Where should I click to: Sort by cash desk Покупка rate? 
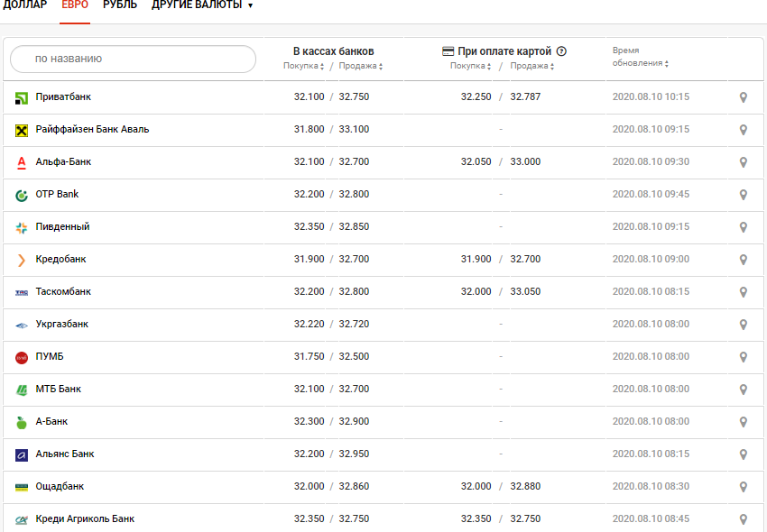303,66
